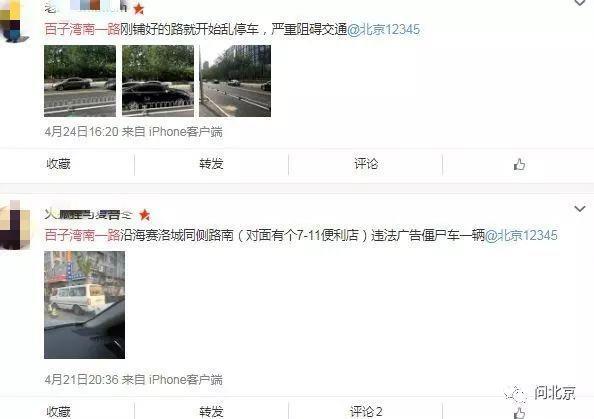Click the orange star badge in second post
594x419 pixels.
pyautogui.click(x=145, y=215)
